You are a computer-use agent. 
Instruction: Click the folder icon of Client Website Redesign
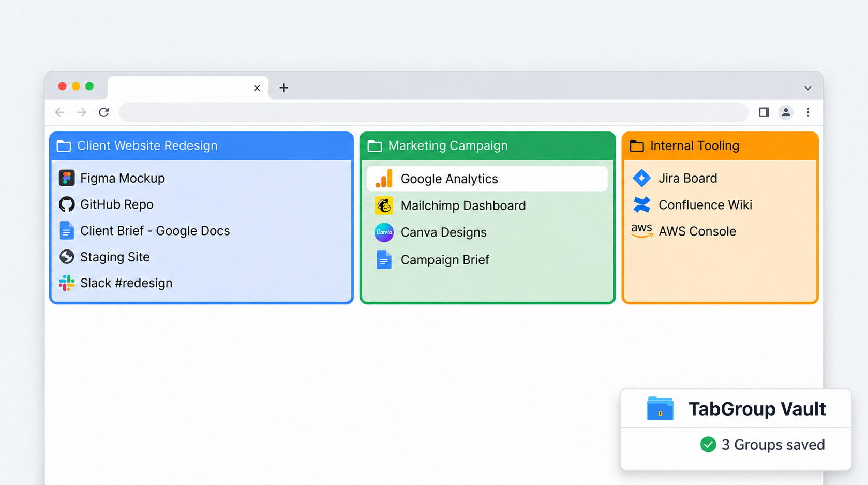tap(64, 146)
